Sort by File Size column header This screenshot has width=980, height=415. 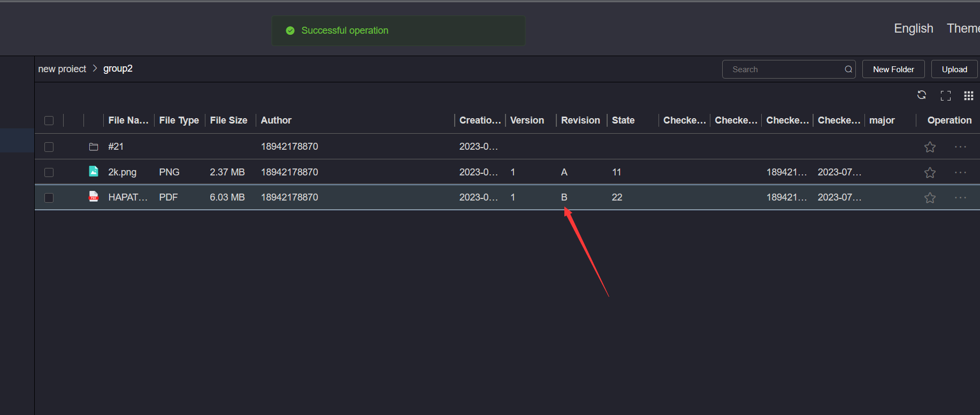coord(228,120)
